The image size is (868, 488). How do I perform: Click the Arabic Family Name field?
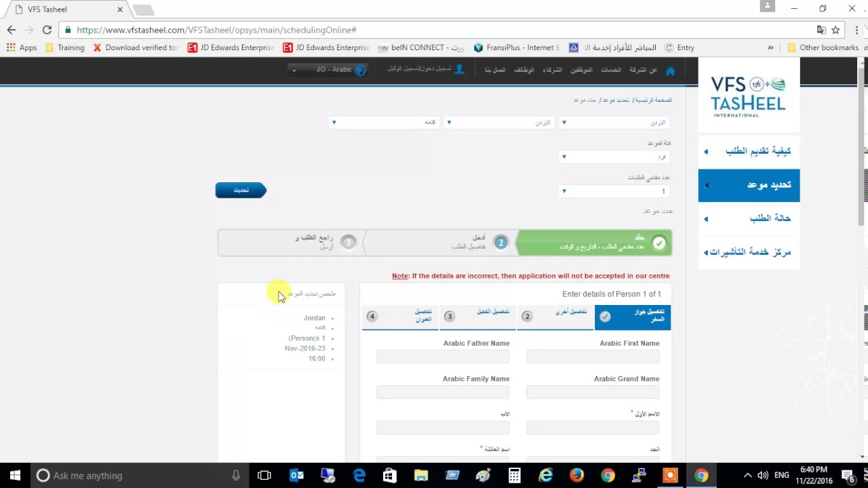click(443, 392)
